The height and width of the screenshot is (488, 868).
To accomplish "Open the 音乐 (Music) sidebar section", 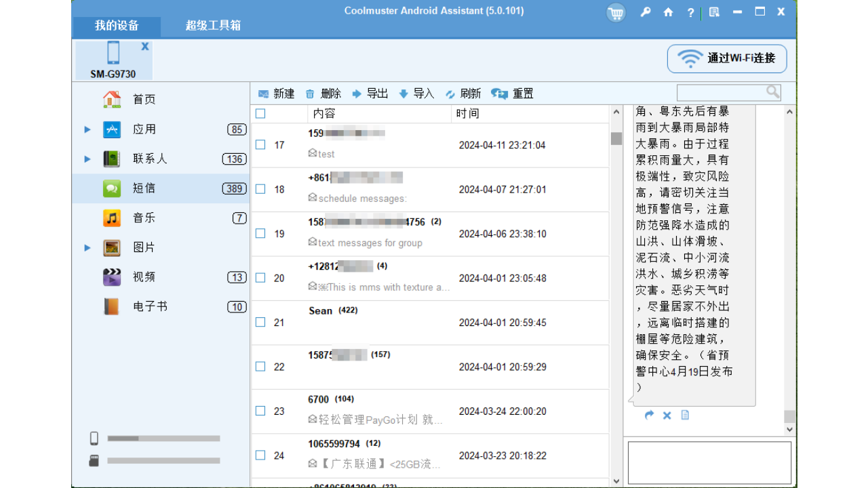I will click(144, 218).
